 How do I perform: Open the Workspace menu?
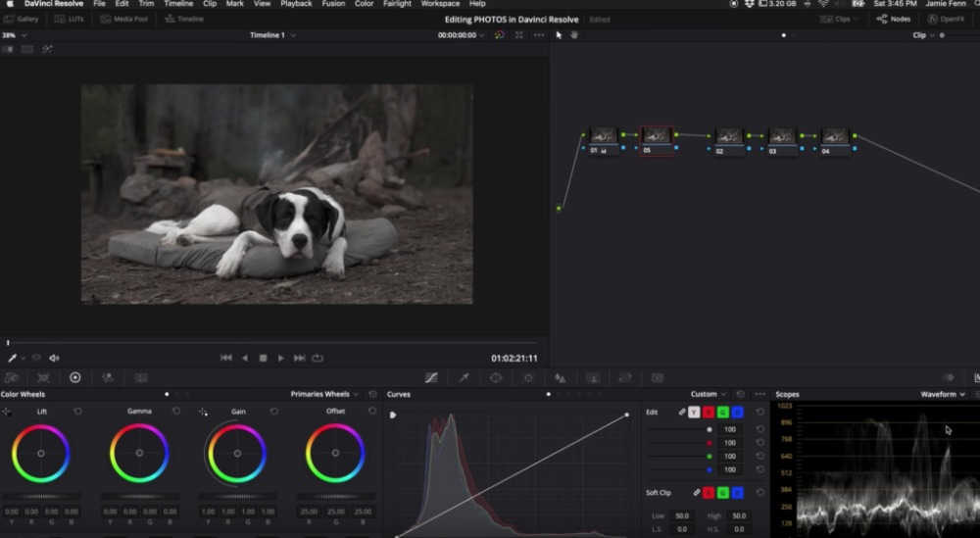(440, 4)
